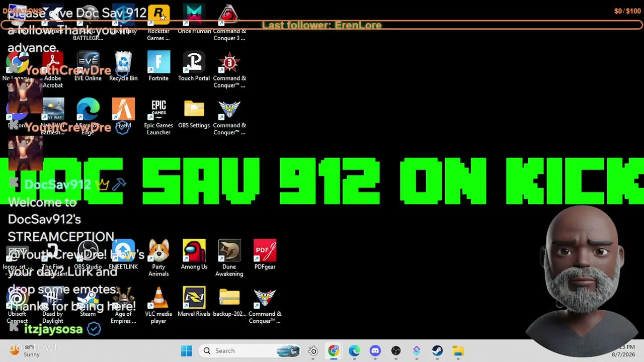Select The First Descendant desktop shortcut
Image resolution: width=644 pixels, height=362 pixels.
point(53,258)
